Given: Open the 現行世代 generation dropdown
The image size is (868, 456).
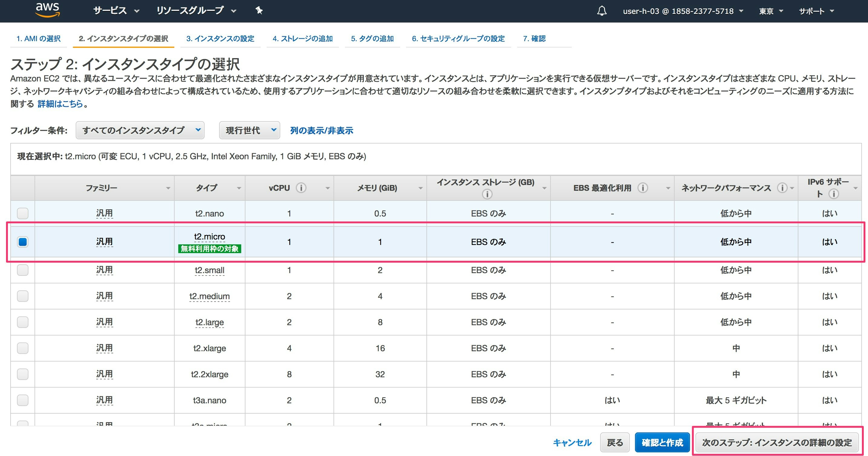Looking at the screenshot, I should pyautogui.click(x=249, y=131).
